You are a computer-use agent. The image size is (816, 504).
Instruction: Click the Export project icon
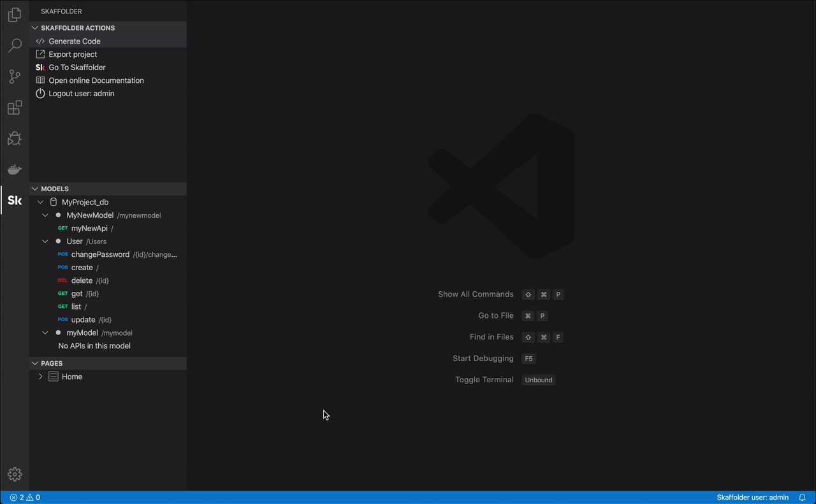point(40,54)
